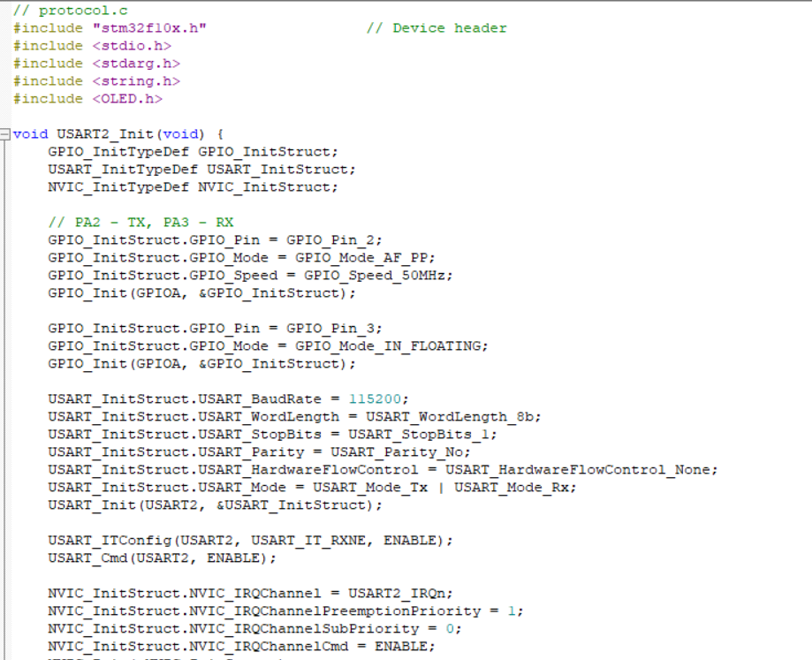Image resolution: width=812 pixels, height=660 pixels.
Task: Click the 'GPIO_Speed_50MHz' value
Action: (374, 276)
